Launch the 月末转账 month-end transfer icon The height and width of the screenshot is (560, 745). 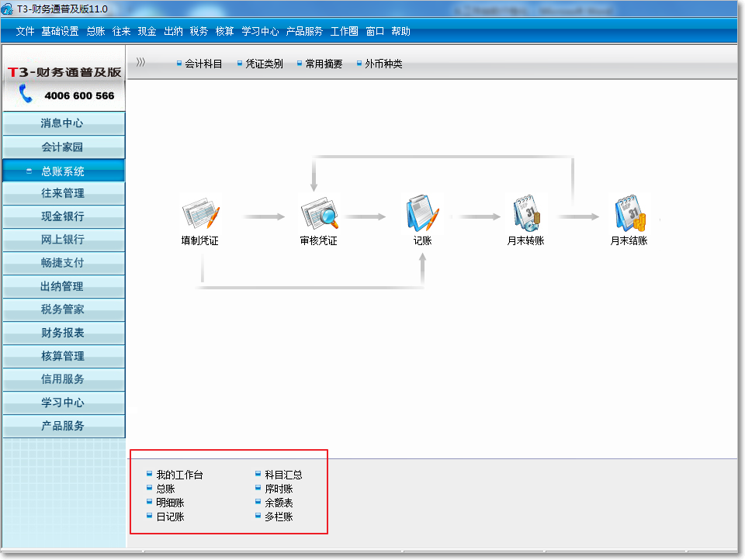525,214
